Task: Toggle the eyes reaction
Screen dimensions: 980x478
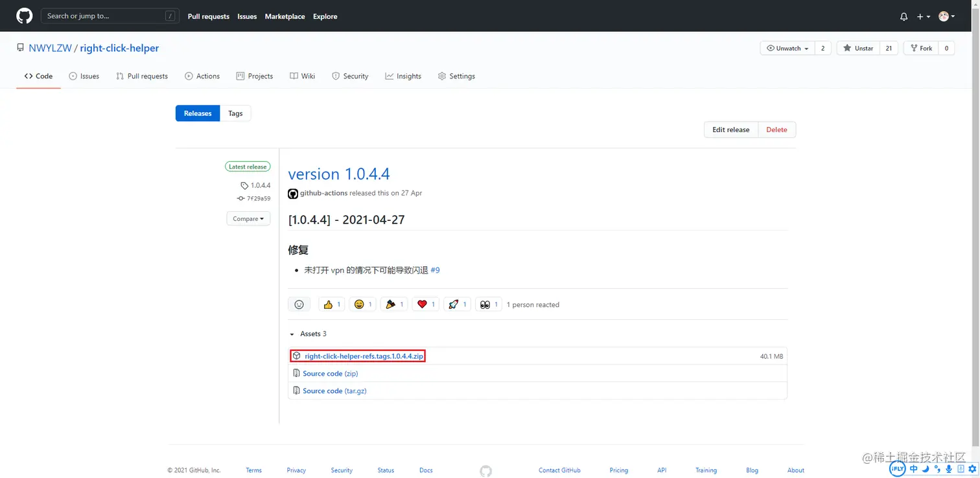Action: (488, 304)
